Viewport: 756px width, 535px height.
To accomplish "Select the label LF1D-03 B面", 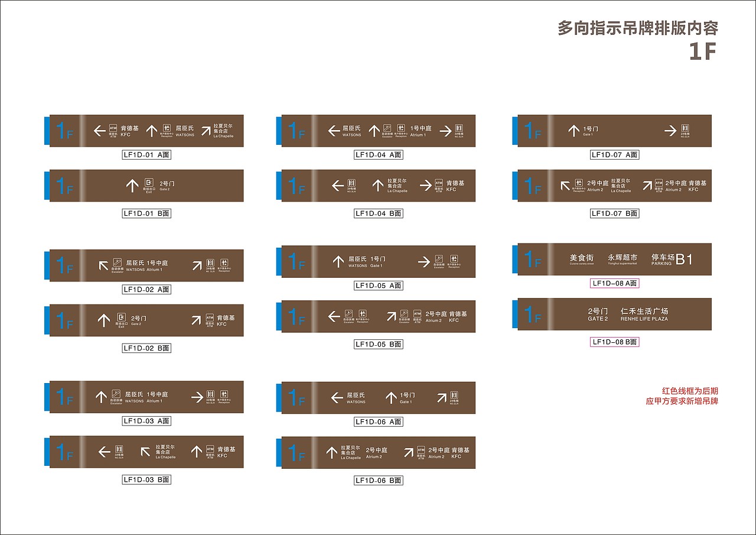I will tap(146, 479).
